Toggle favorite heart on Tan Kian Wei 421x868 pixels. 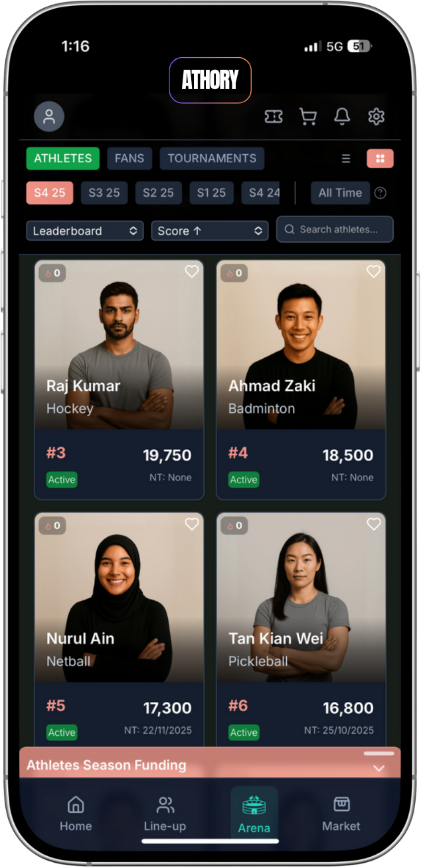tap(374, 524)
